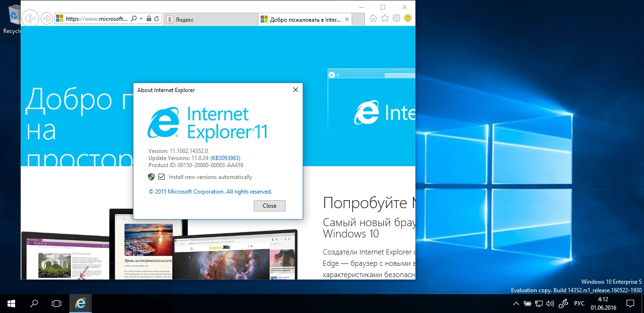Image resolution: width=644 pixels, height=313 pixels.
Task: Click the UAC shield icon beside the checkbox
Action: pyautogui.click(x=151, y=177)
